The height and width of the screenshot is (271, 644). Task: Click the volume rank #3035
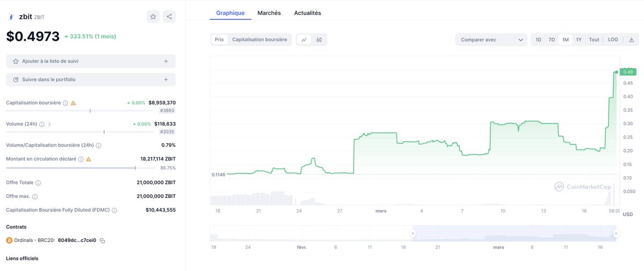(167, 131)
